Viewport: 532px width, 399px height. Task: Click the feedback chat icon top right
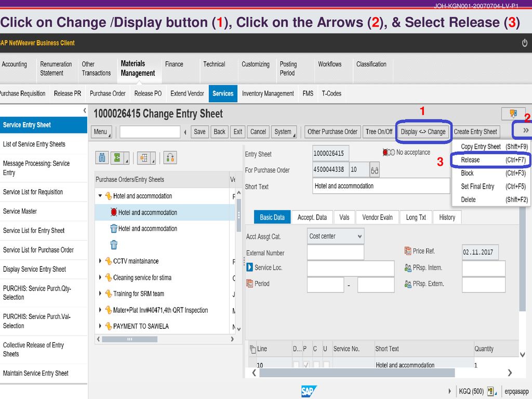513,113
